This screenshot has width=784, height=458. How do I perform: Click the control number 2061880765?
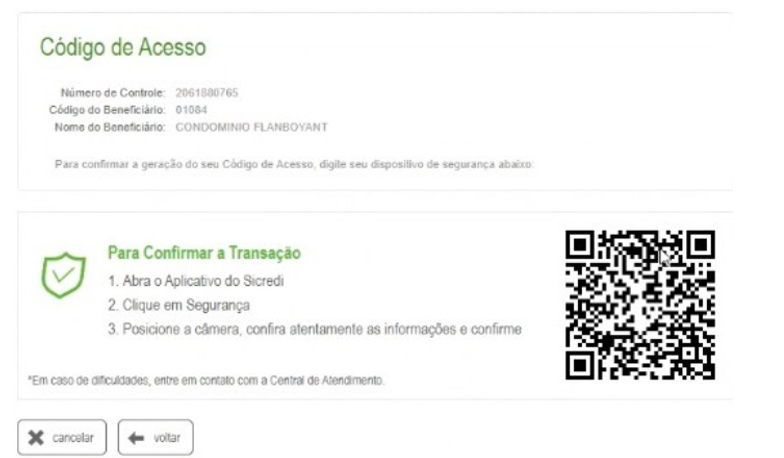[x=206, y=92]
